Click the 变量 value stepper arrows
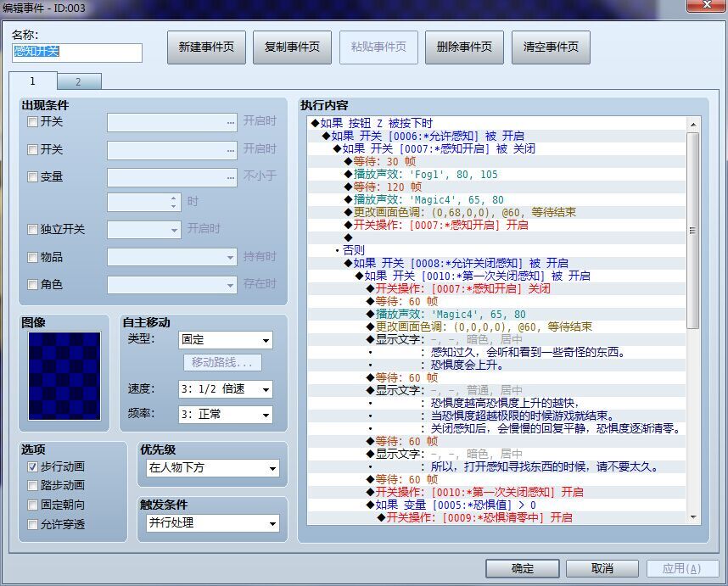728x586 pixels. pos(173,203)
